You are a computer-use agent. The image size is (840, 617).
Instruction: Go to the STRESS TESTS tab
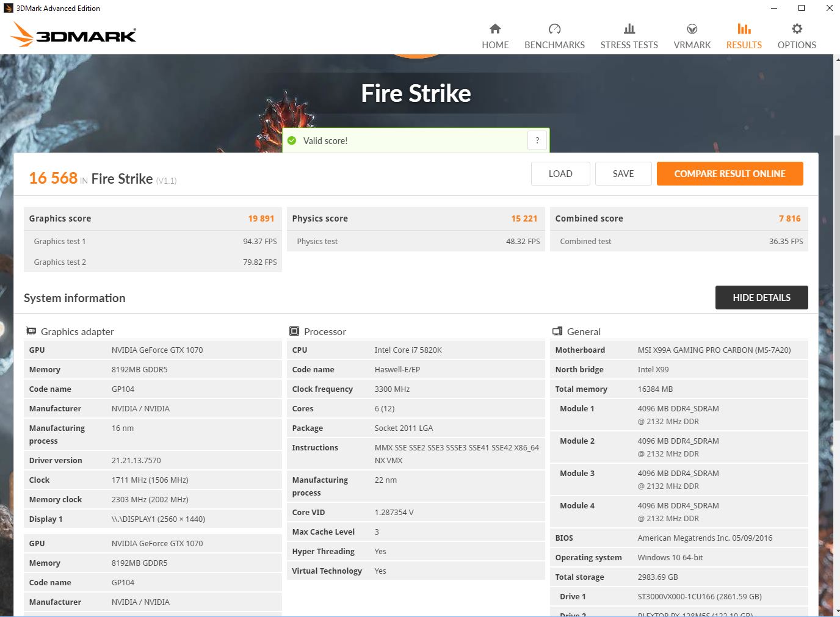tap(629, 37)
